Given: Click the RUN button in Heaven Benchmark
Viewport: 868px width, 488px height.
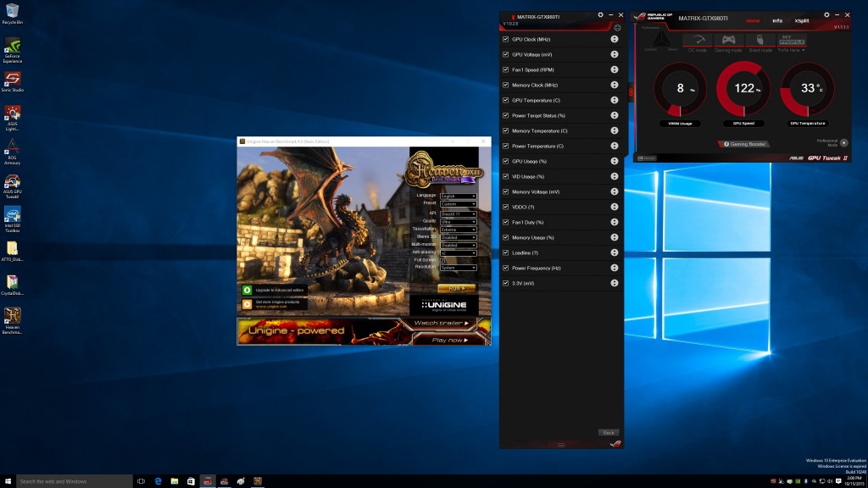Looking at the screenshot, I should click(x=456, y=288).
